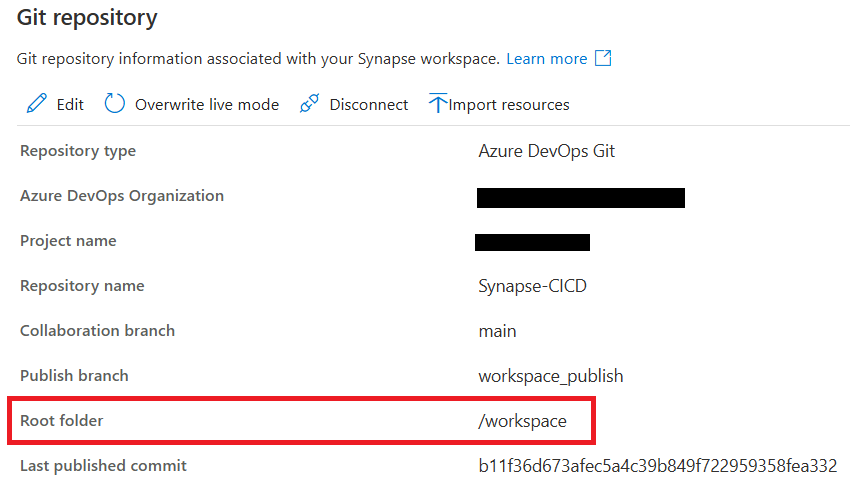Click the Azure DevOps Git value

546,151
